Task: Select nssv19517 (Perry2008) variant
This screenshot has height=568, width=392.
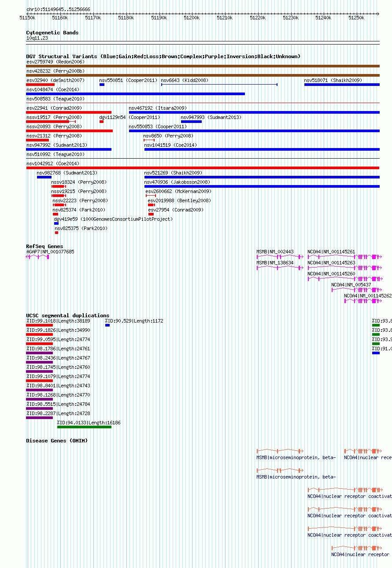Action: [x=51, y=121]
